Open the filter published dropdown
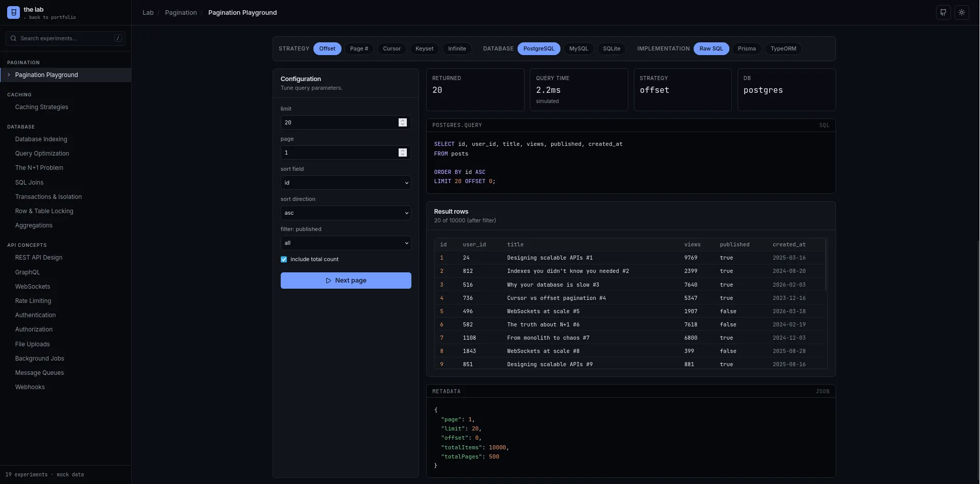980x484 pixels. click(x=346, y=243)
